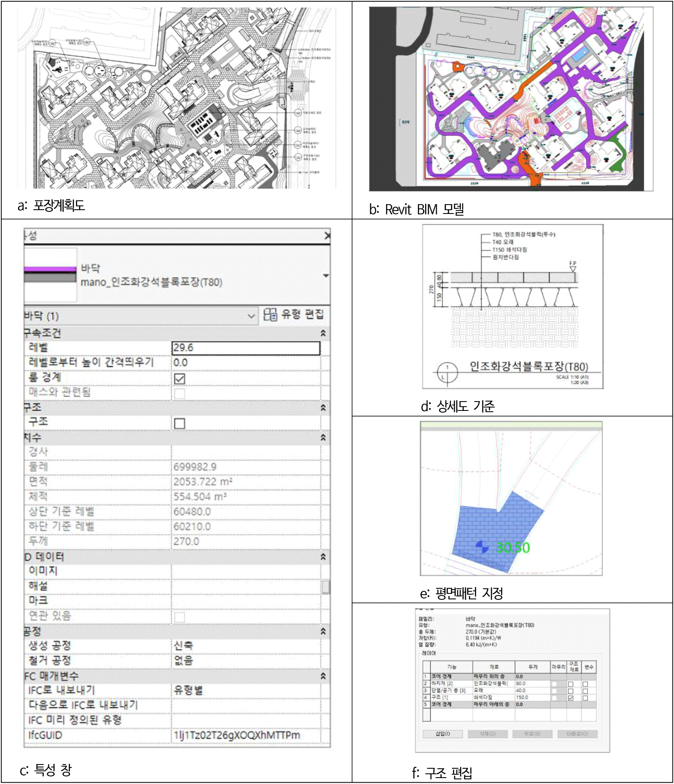Image resolution: width=674 pixels, height=784 pixels.
Task: Click the F.P level triangle marker
Action: (572, 269)
